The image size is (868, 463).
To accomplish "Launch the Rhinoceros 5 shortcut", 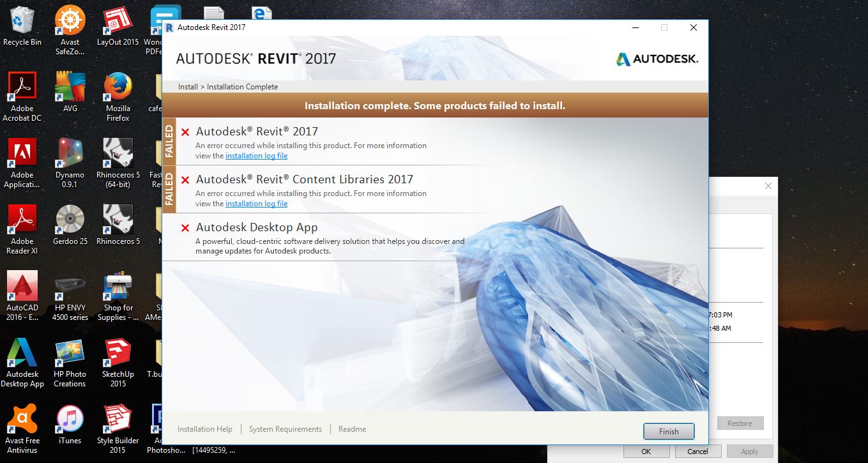I will tap(118, 225).
